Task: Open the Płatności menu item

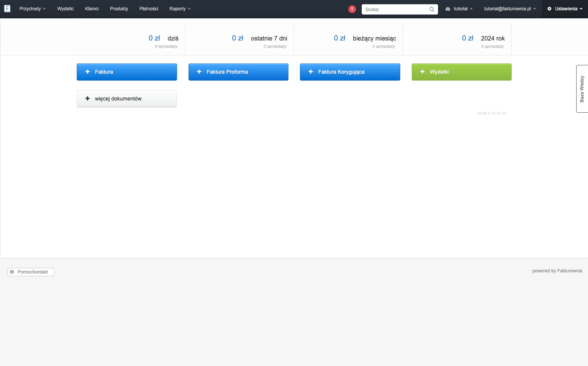Action: pyautogui.click(x=149, y=9)
